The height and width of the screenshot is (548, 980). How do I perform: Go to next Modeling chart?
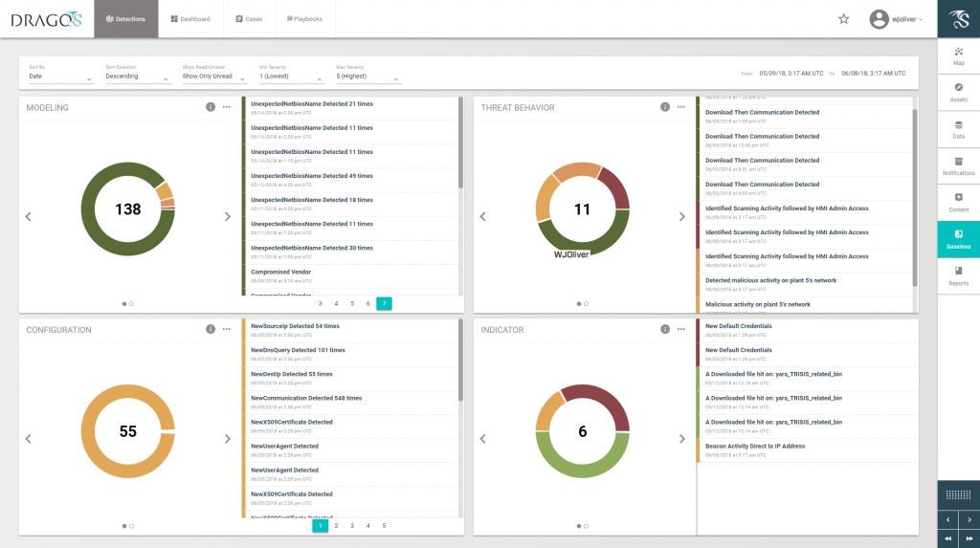click(228, 216)
